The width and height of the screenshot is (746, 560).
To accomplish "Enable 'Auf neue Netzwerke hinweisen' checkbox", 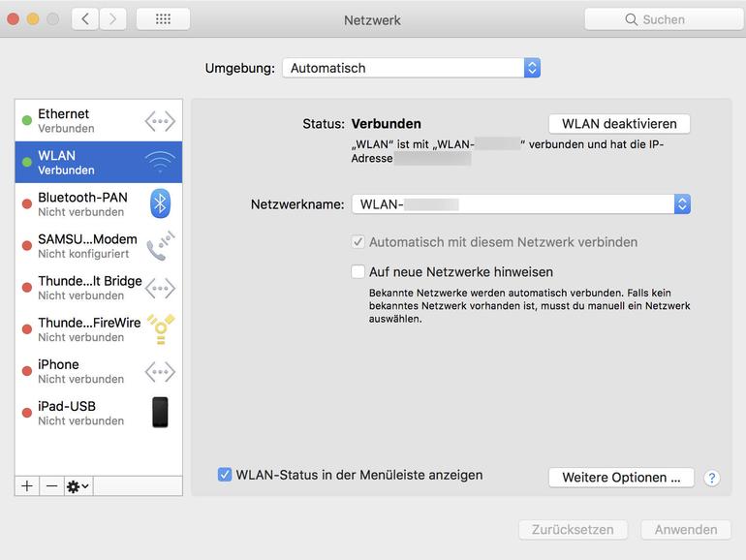I will click(x=357, y=271).
